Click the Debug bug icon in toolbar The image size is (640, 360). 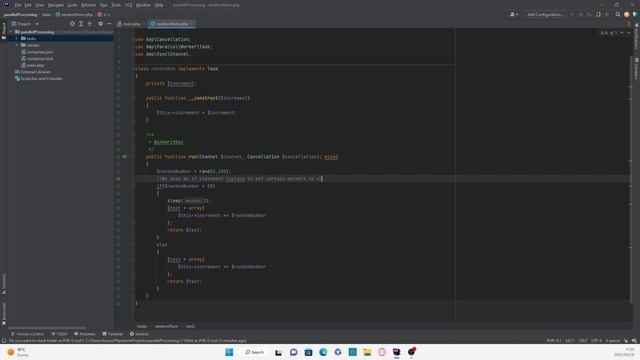click(x=581, y=14)
